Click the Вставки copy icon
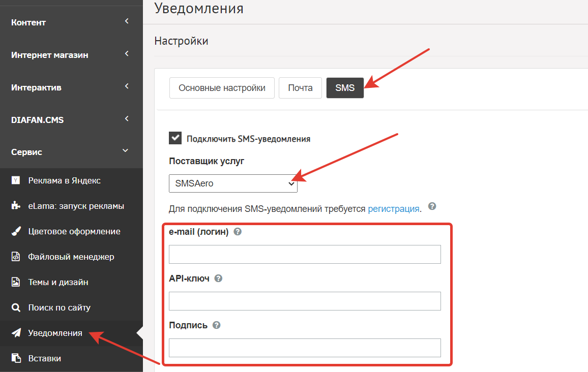This screenshot has width=588, height=372. [16, 358]
